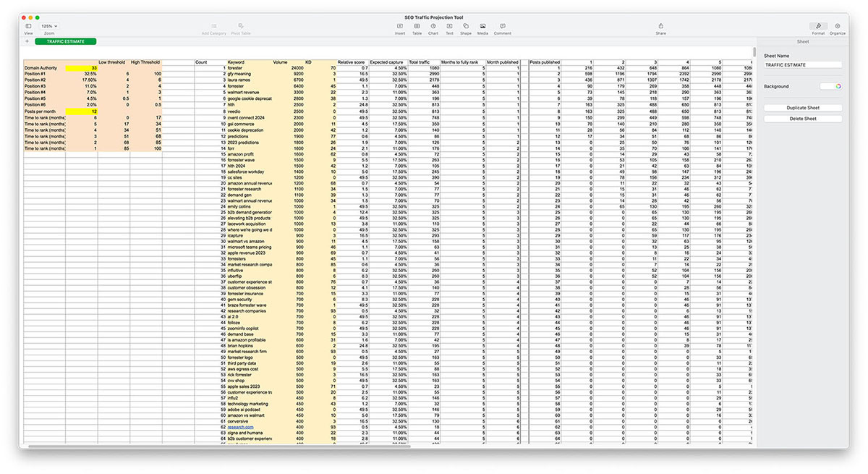Toggle the Format inspector panel
Viewport: 868px width, 474px height.
click(817, 26)
